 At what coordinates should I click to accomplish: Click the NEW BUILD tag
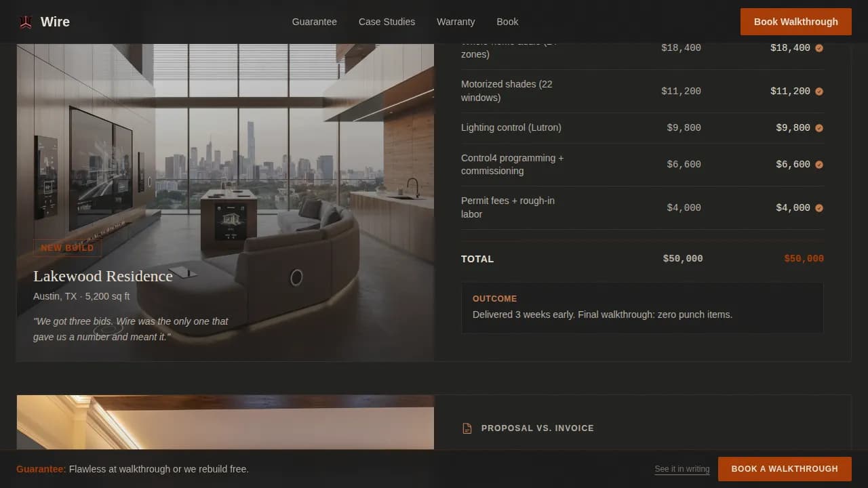(x=67, y=248)
